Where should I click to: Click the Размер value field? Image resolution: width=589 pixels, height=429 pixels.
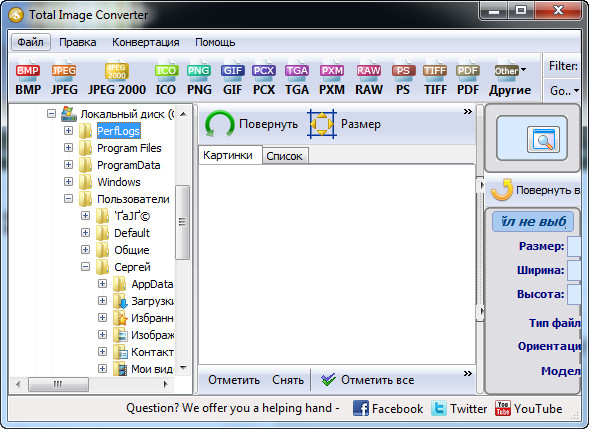(574, 246)
